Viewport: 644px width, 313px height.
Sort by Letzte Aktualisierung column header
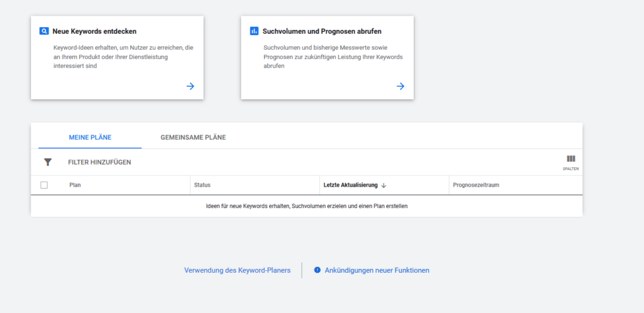point(350,185)
